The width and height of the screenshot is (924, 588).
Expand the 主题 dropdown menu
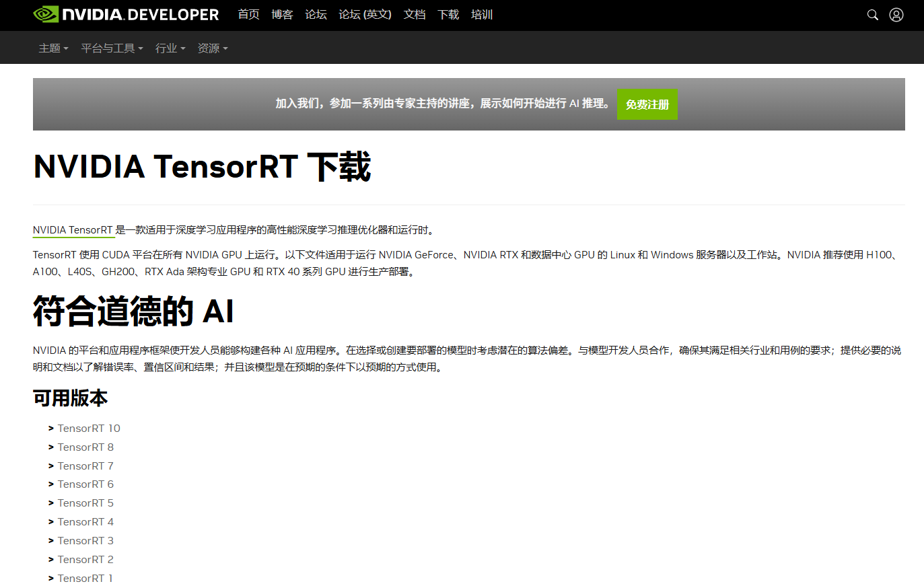click(x=53, y=48)
